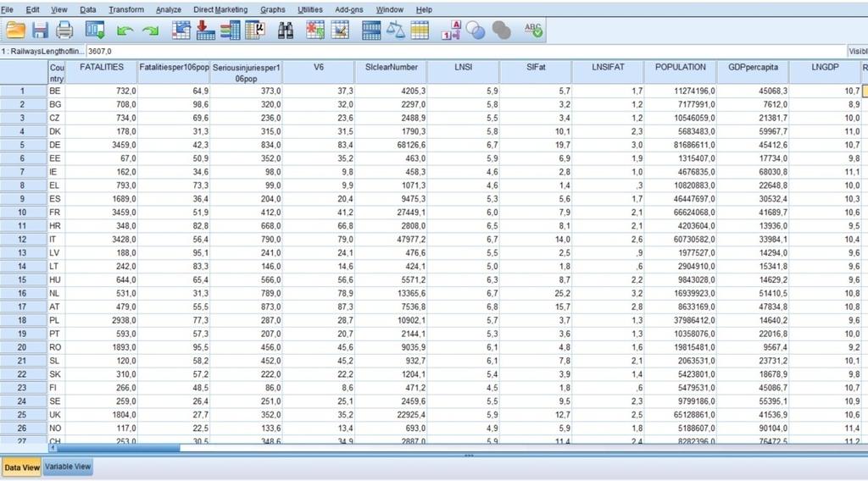Image resolution: width=868 pixels, height=481 pixels.
Task: Click FATALITIES cell '2938,0'
Action: tap(102, 320)
